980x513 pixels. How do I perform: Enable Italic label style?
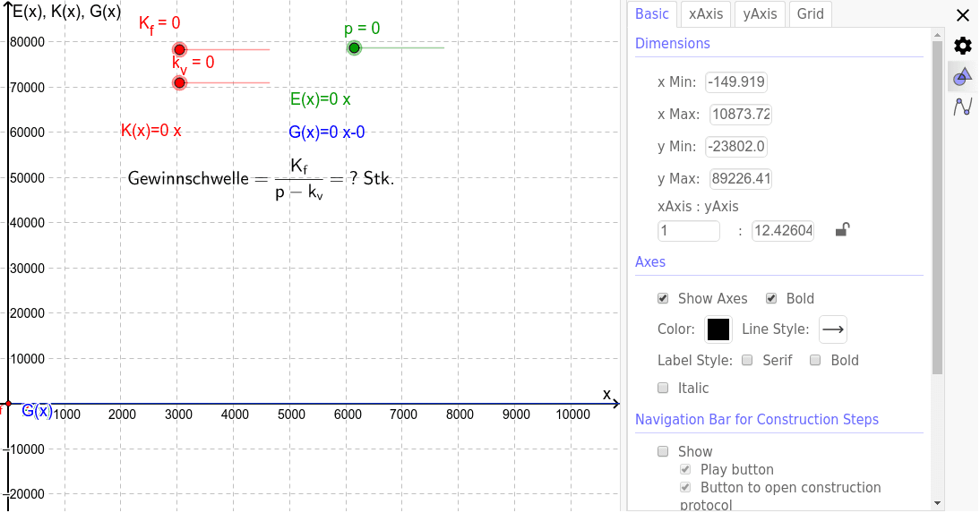663,388
